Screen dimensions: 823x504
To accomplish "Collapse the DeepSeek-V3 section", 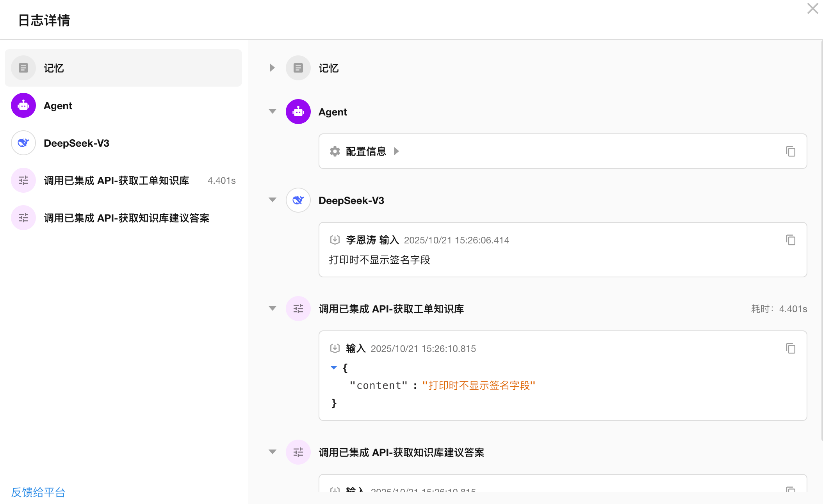I will click(273, 200).
